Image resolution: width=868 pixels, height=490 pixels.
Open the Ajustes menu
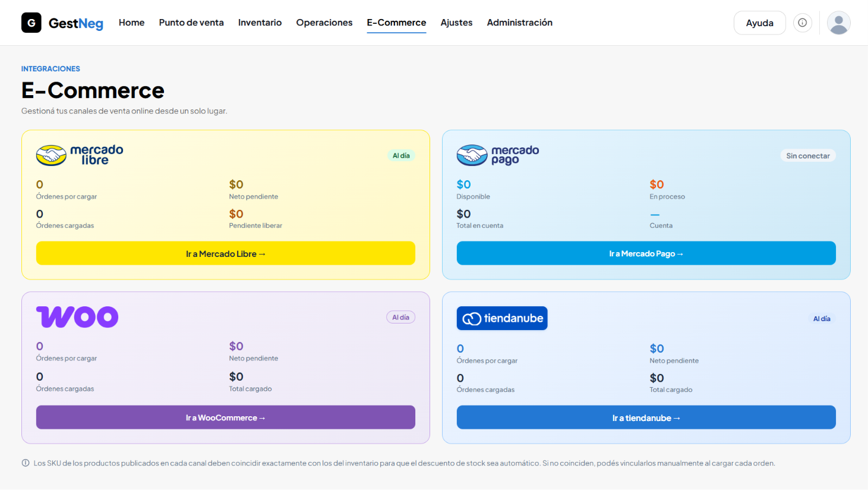tap(456, 23)
